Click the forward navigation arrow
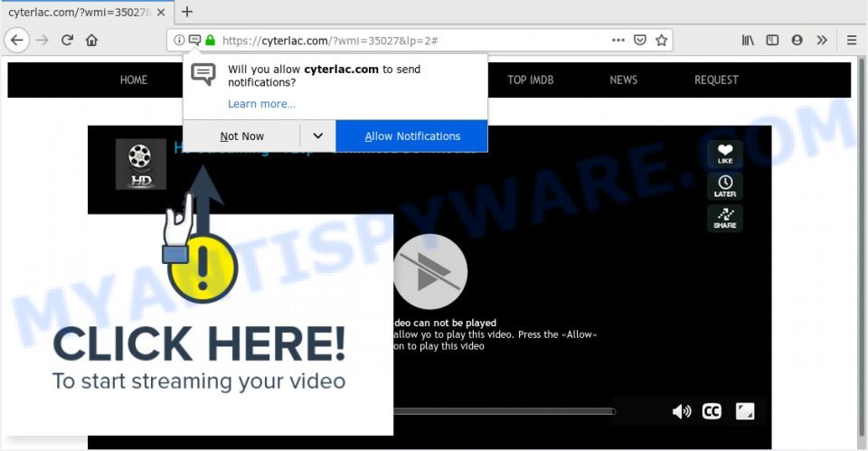This screenshot has height=451, width=868. [42, 41]
